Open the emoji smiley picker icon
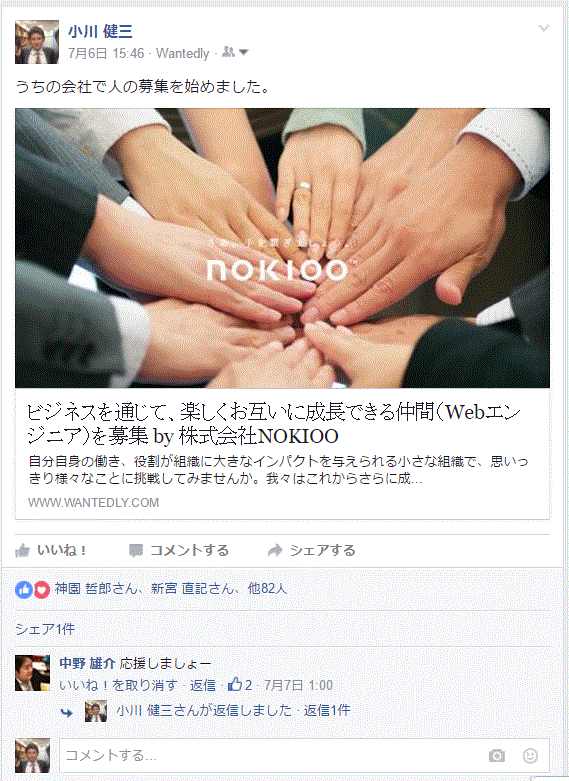This screenshot has width=569, height=781. 530,756
